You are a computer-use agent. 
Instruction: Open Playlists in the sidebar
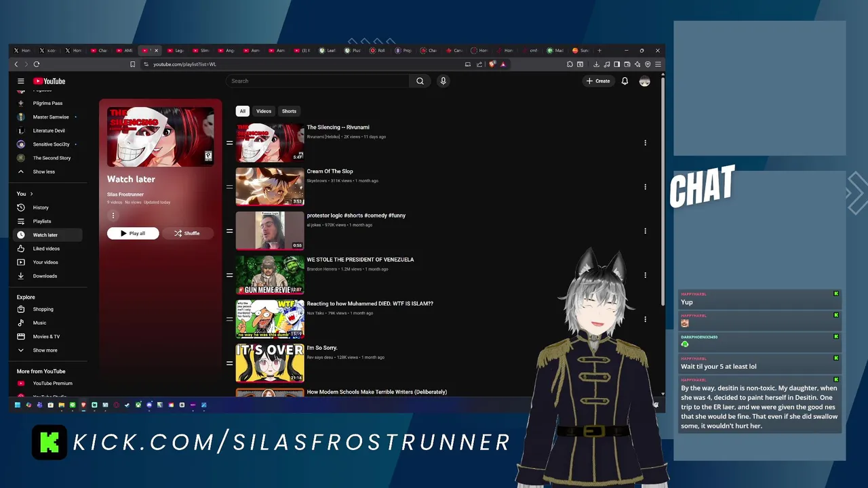point(42,221)
